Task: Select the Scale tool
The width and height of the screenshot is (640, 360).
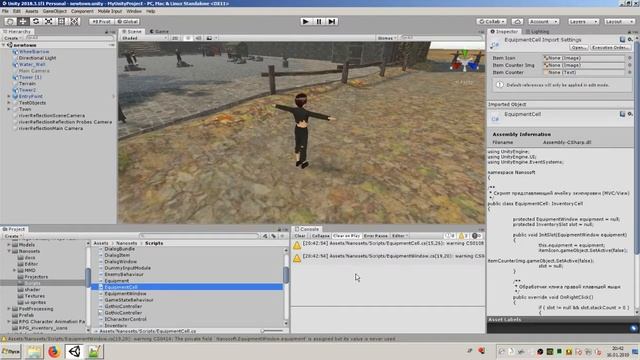Action: point(49,21)
